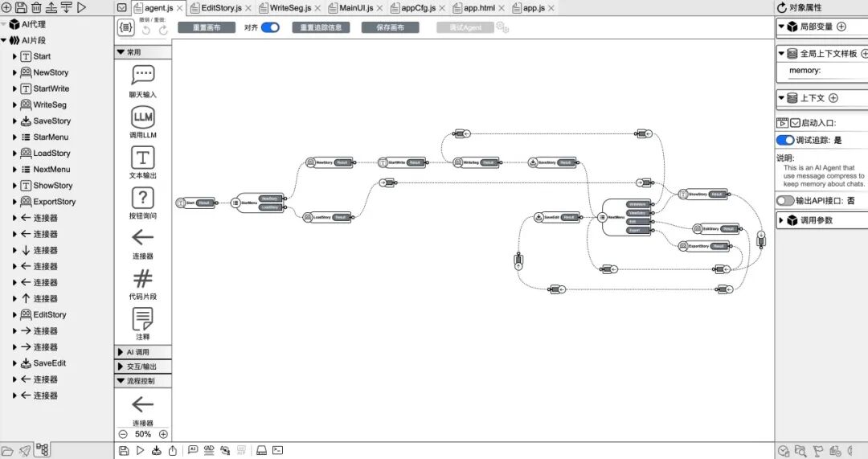868x459 pixels.
Task: Click the 保存画布 button
Action: (x=391, y=27)
